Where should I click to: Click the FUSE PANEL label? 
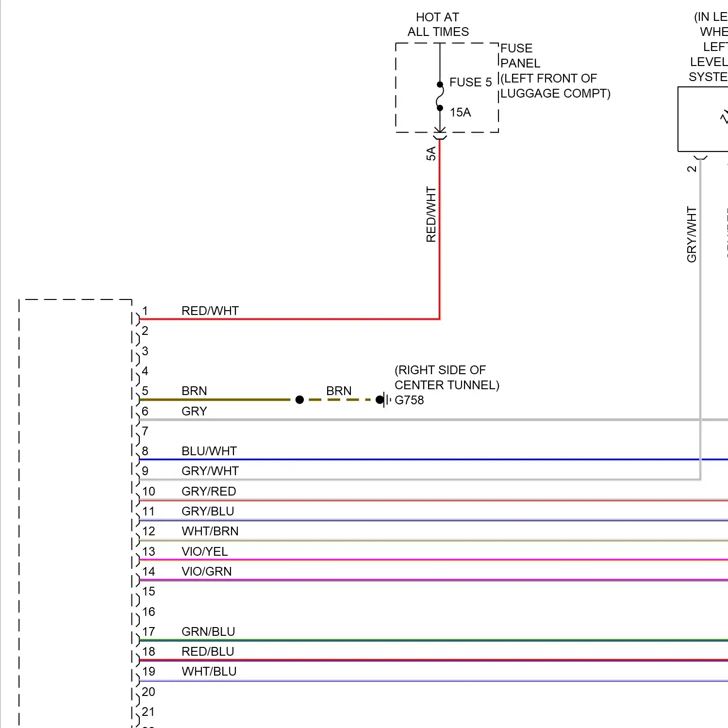(x=520, y=56)
